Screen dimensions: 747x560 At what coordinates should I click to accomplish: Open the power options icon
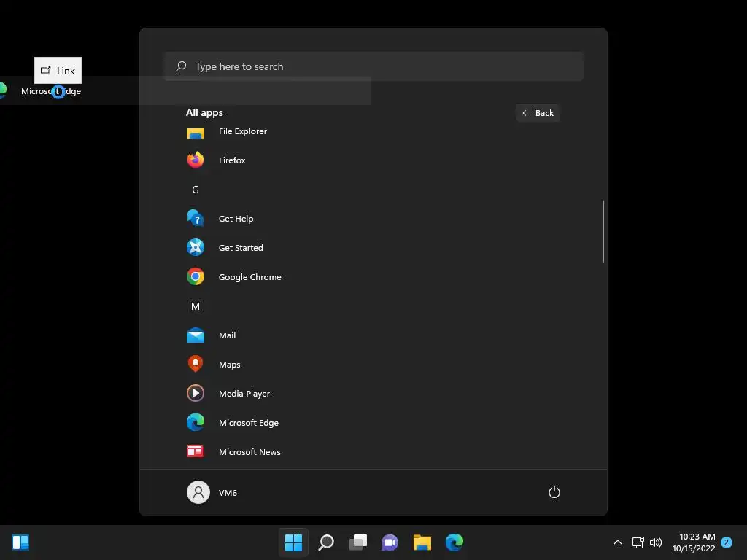[x=554, y=492]
